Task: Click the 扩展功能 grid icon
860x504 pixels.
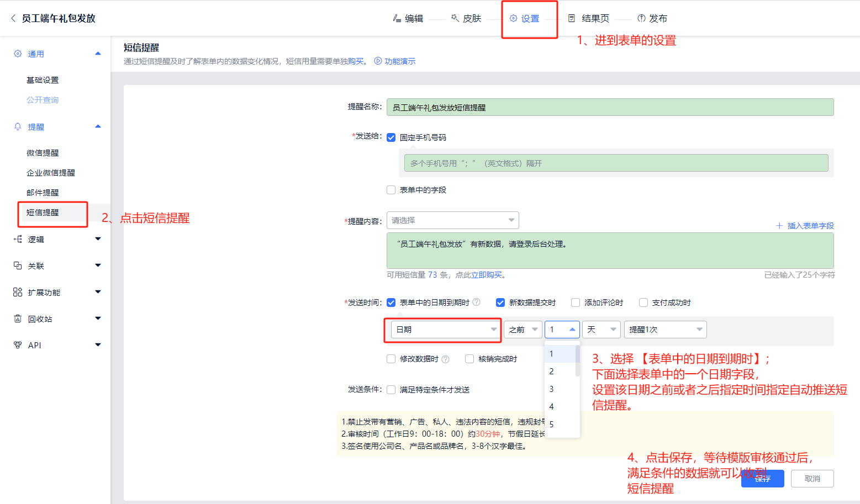Action: click(x=18, y=292)
